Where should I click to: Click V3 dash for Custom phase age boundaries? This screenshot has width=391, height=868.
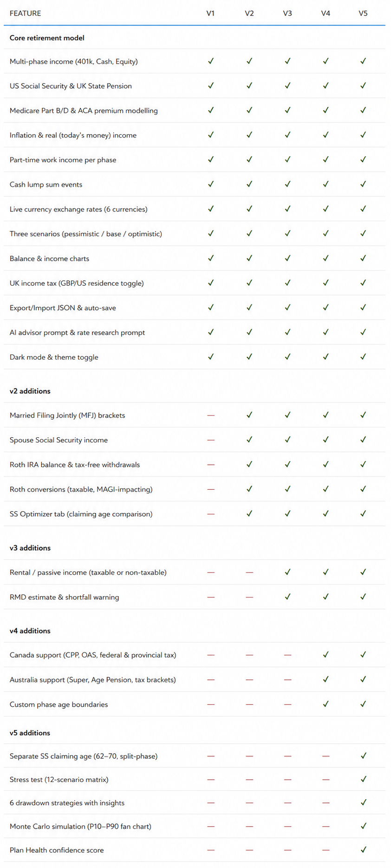coord(287,704)
